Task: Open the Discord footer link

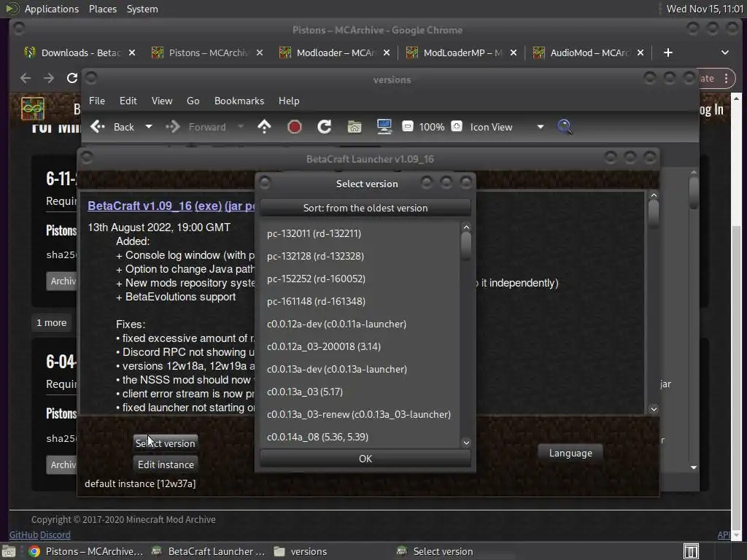Action: (x=55, y=534)
